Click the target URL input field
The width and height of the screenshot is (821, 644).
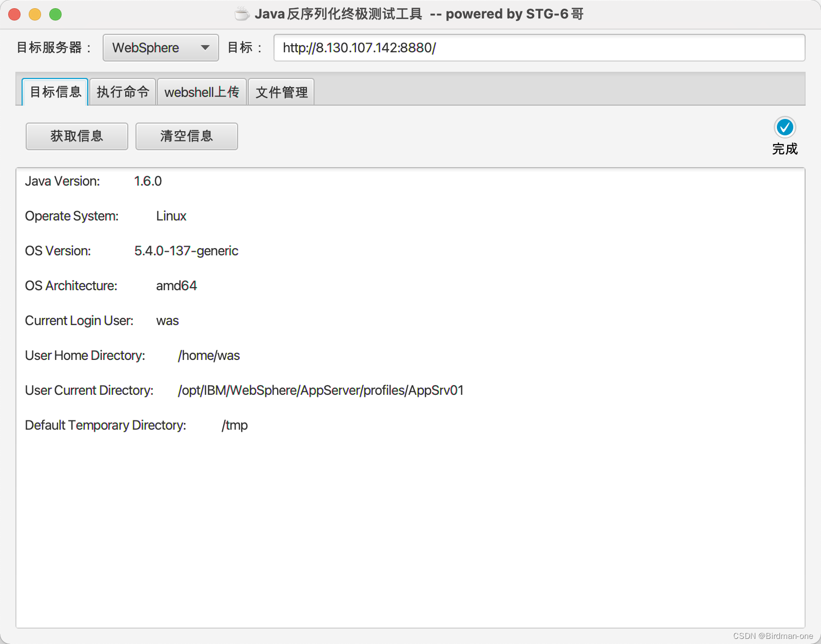pyautogui.click(x=539, y=48)
